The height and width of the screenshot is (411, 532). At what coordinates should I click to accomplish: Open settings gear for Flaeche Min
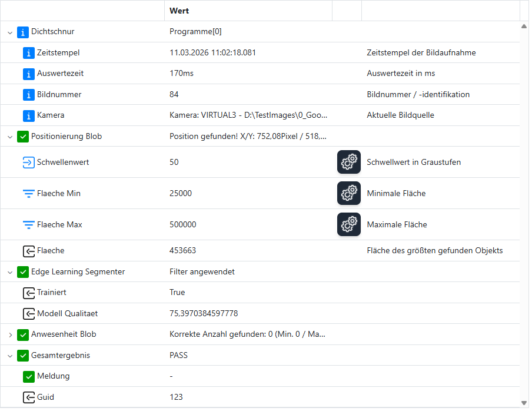click(x=349, y=193)
